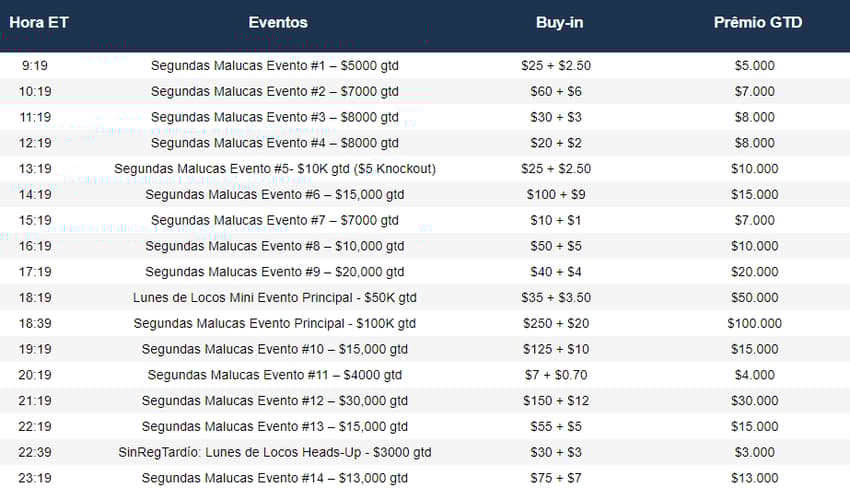
Task: Click the Eventos column header
Action: click(x=278, y=23)
